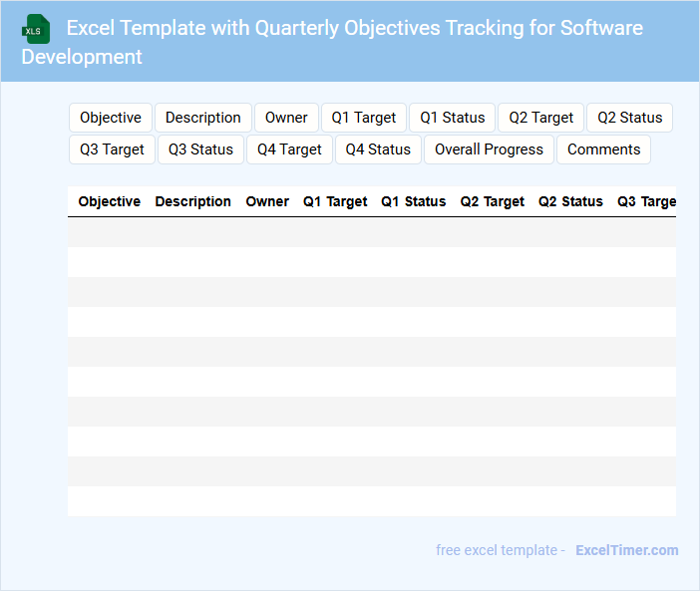Select the Owner column header in table
700x591 pixels.
(x=267, y=201)
